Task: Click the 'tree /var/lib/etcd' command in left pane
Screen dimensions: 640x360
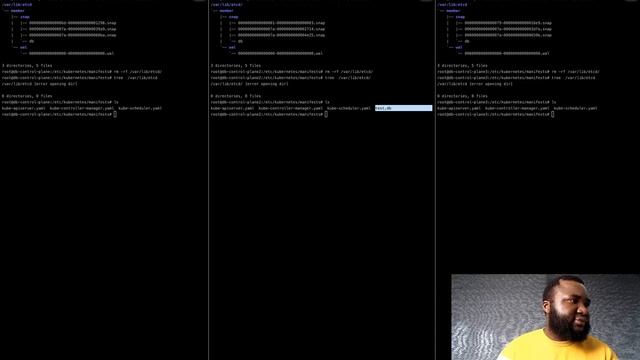Action: 136,78
